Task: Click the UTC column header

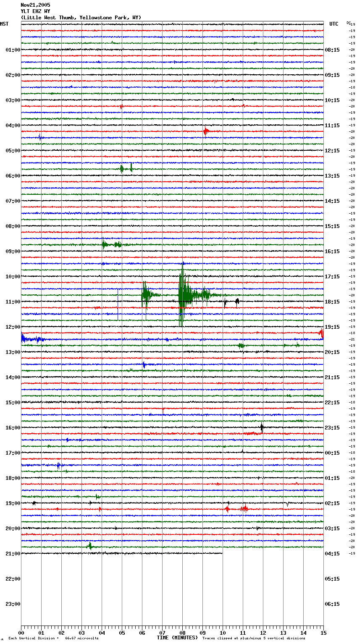Action: click(x=334, y=24)
